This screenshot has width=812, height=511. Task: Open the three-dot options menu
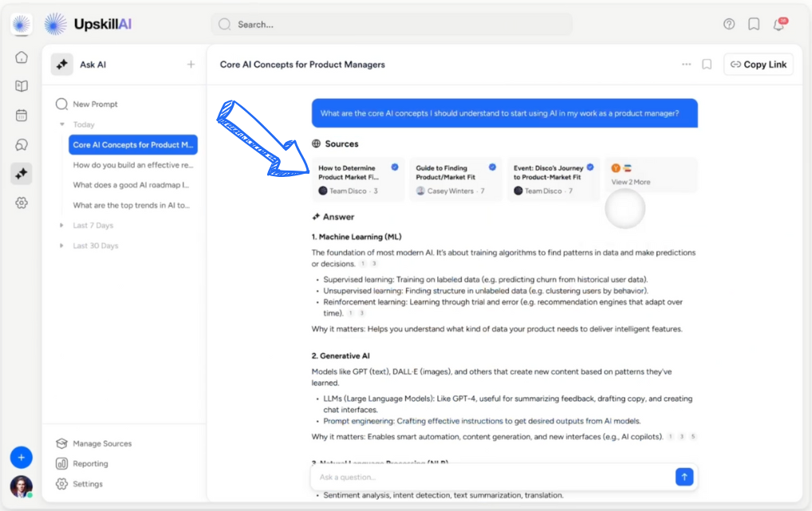click(x=686, y=64)
